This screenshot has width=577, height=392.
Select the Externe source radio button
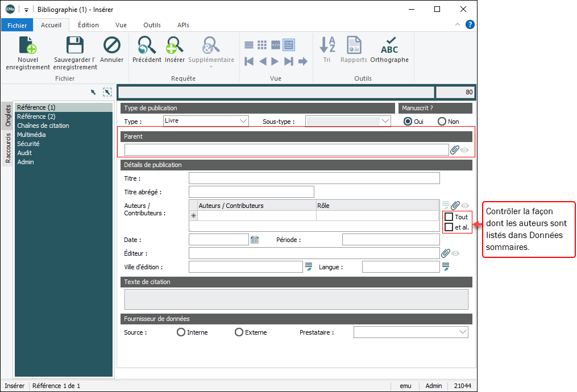pyautogui.click(x=239, y=332)
